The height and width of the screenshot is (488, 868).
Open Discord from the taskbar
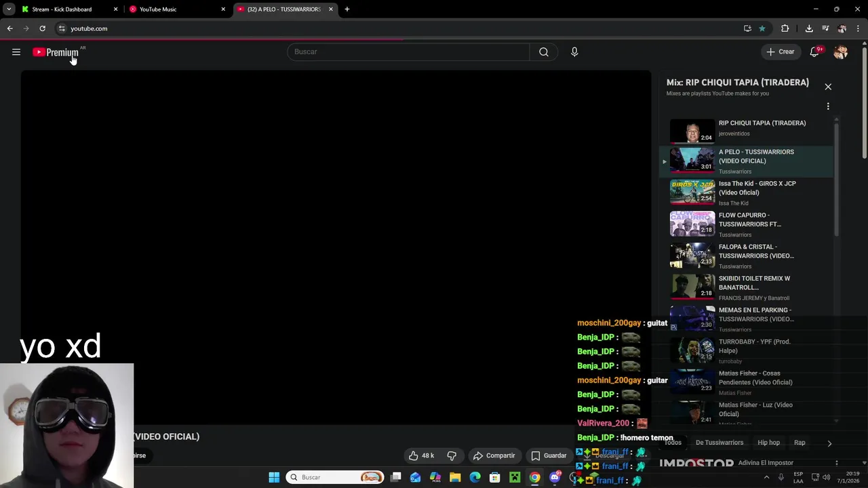pos(555,477)
